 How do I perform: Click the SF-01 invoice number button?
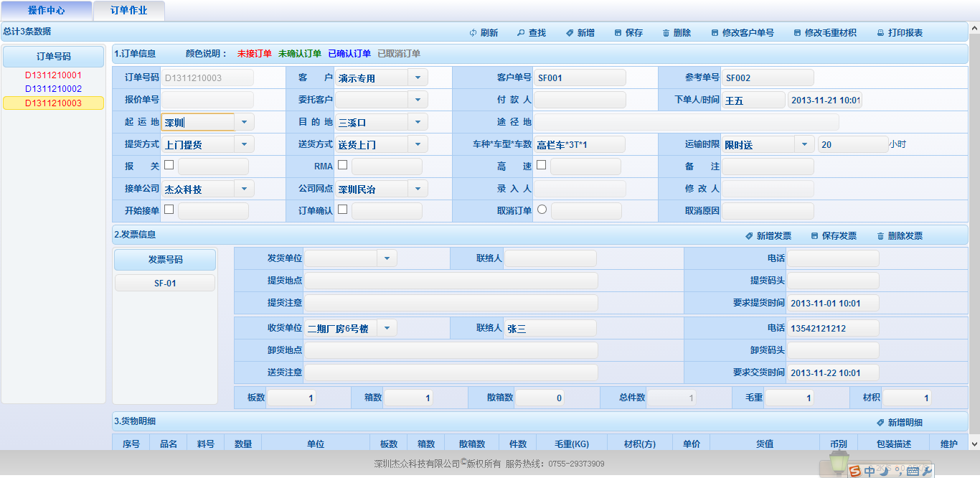coord(165,283)
